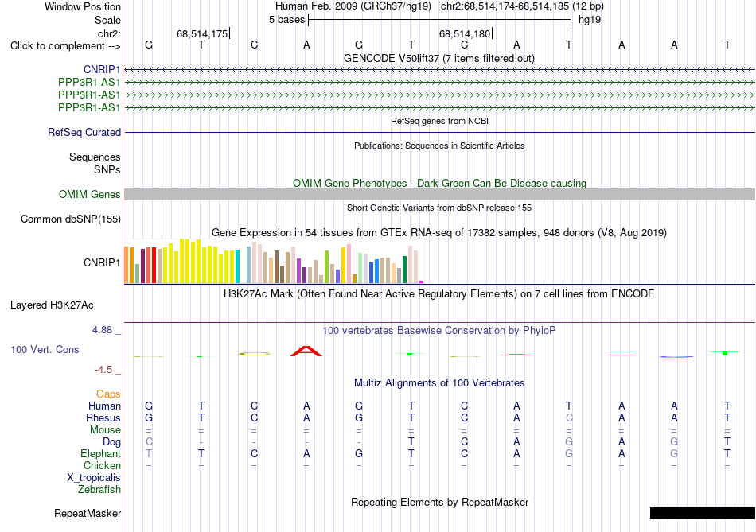
Task: Select the Zebrafish species label
Action: coord(99,490)
